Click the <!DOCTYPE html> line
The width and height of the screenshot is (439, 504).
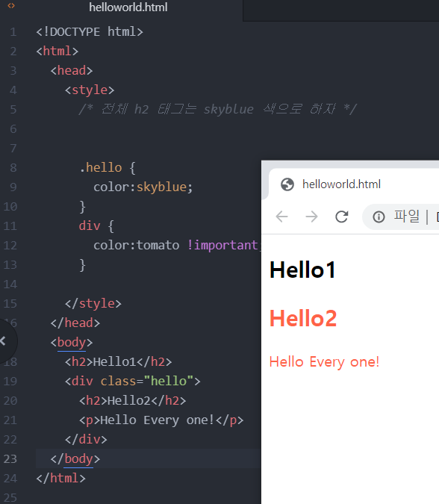tap(90, 32)
